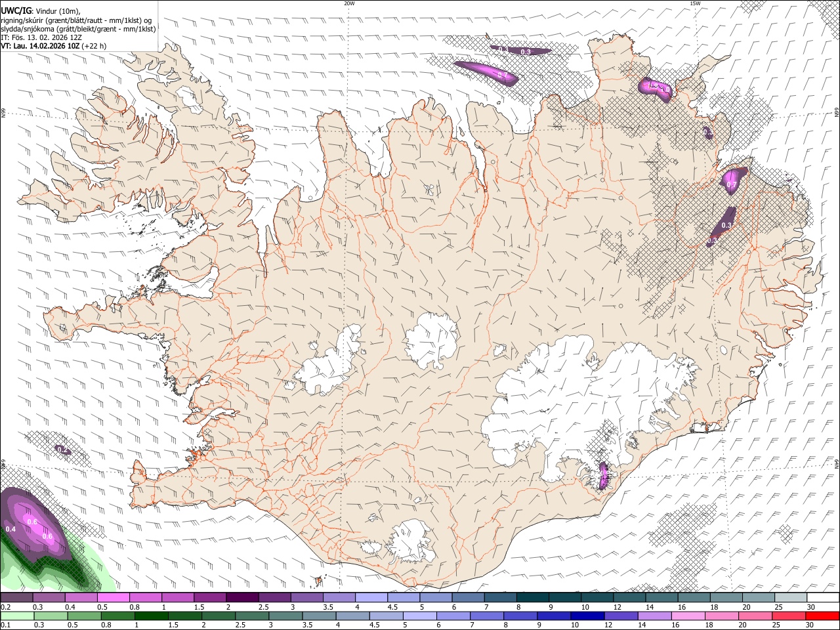This screenshot has width=840, height=630.
Task: Click the '0.1' value label on the bottom legend row
Action: [x=5, y=625]
